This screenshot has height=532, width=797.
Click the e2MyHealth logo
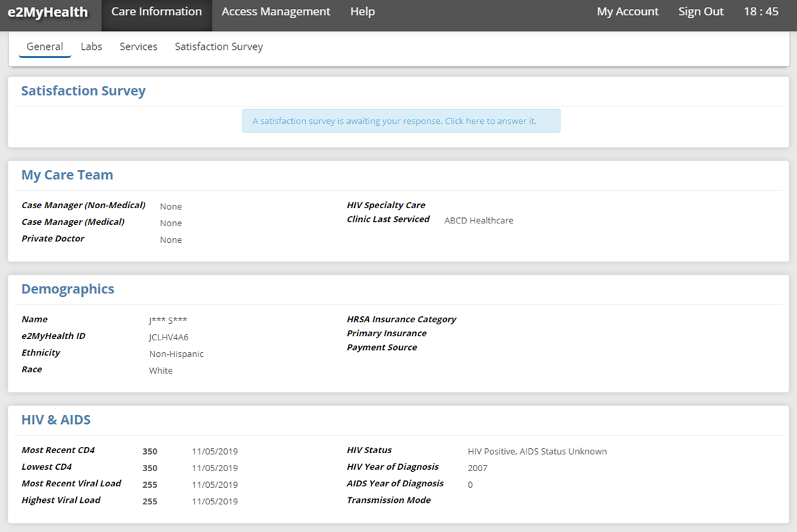coord(48,12)
